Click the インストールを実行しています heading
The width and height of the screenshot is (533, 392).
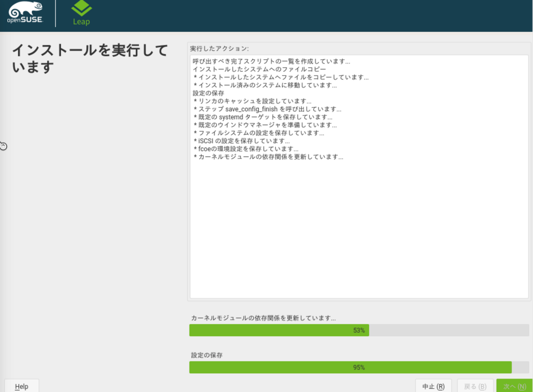click(90, 58)
